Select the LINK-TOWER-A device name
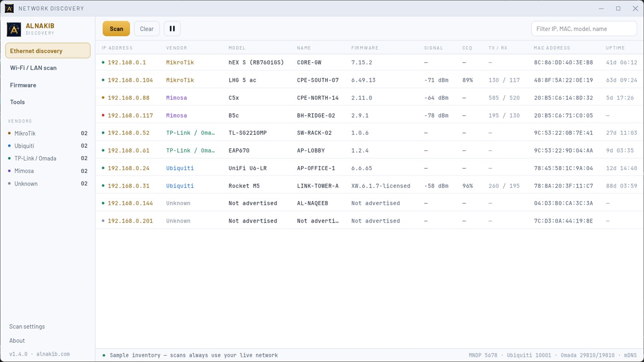The width and height of the screenshot is (644, 362). point(318,186)
